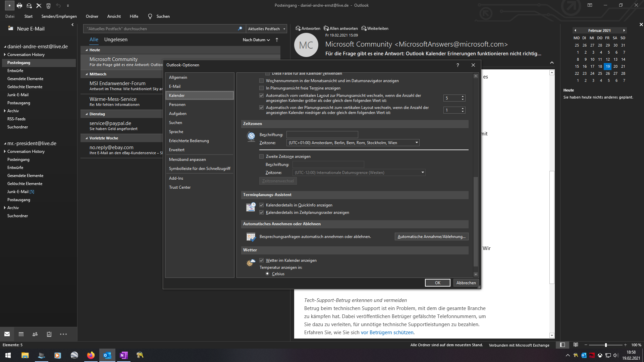Close the calendar peek pane

(x=641, y=24)
